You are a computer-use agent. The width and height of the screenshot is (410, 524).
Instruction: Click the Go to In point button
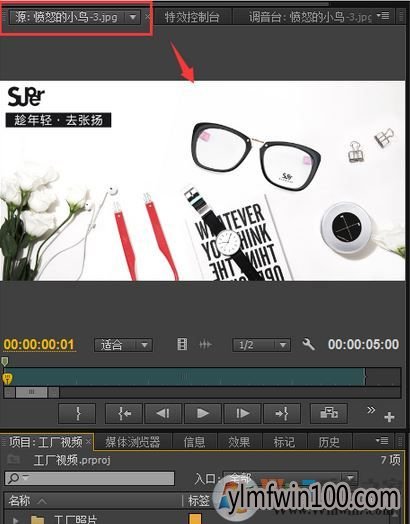(x=124, y=413)
